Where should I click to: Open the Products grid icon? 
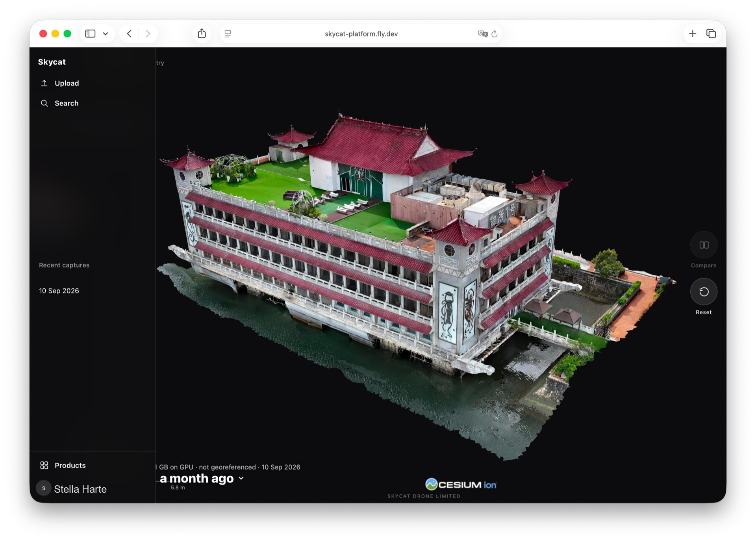click(x=44, y=465)
